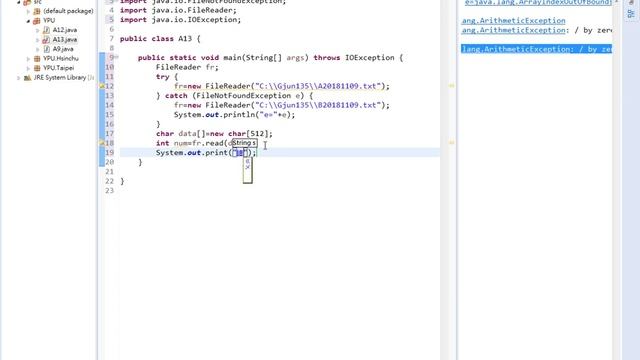This screenshot has width=640, height=360.
Task: Select the YPU package icon
Action: pos(37,20)
